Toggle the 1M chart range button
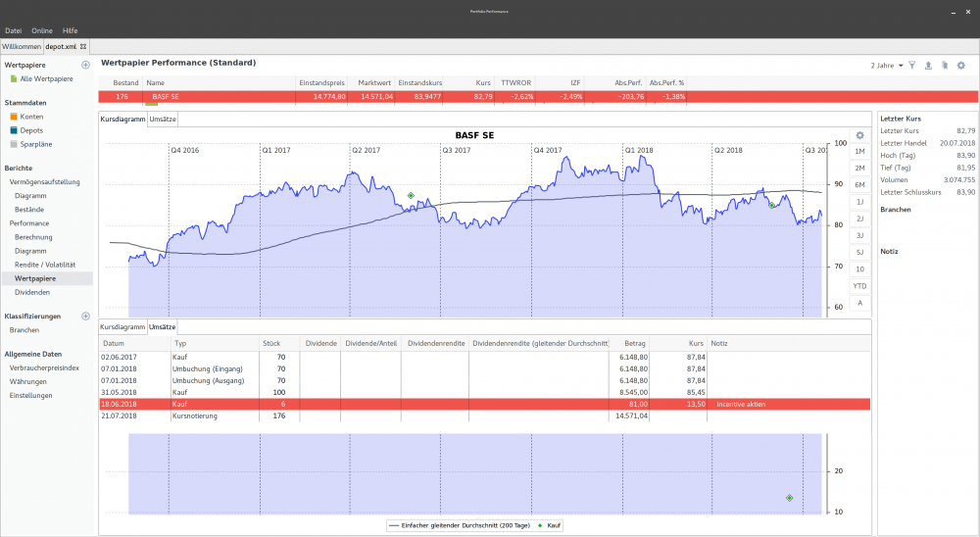 coord(859,152)
